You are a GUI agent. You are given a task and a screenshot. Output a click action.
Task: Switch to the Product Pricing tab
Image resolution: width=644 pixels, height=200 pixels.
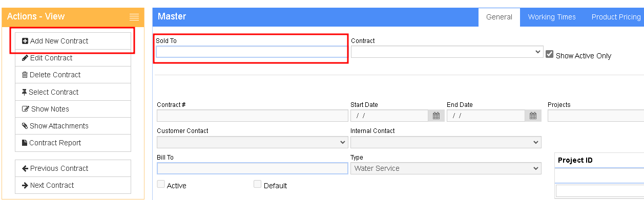click(616, 17)
